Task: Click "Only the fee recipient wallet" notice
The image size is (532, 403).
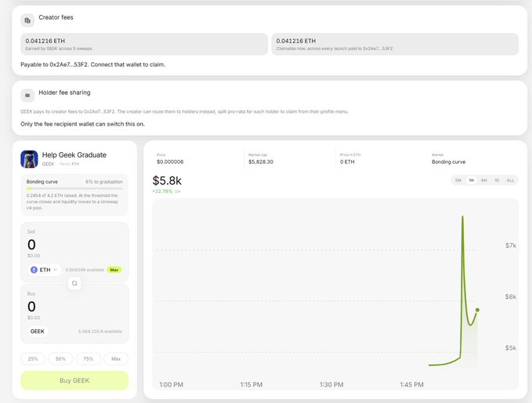Action: (x=83, y=124)
